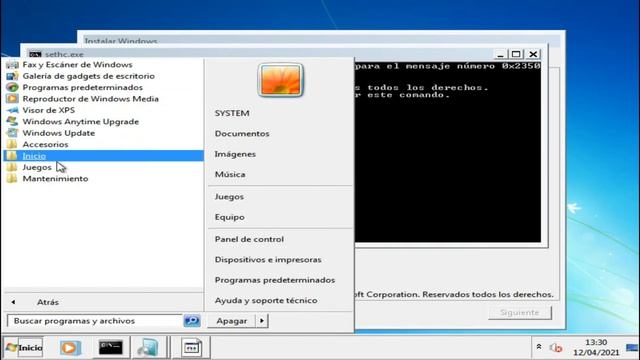The width and height of the screenshot is (640, 360).
Task: Maximize the sethc.exe console window
Action: 516,54
